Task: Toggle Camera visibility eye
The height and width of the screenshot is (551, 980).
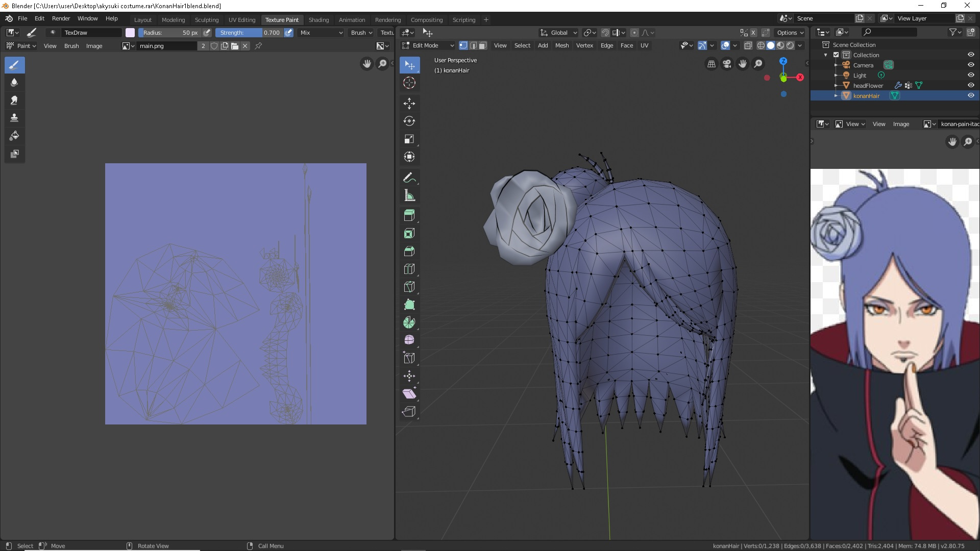Action: (971, 65)
